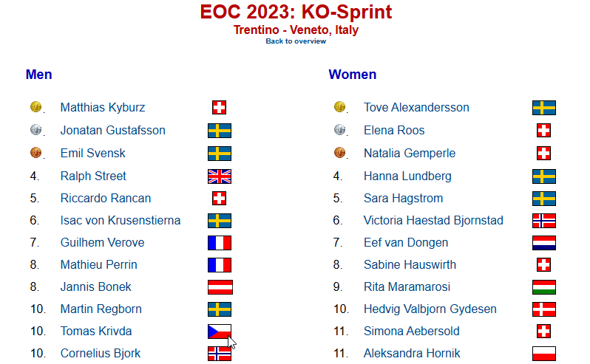The height and width of the screenshot is (364, 590).
Task: Click the Austrian flag next to Jannis Bonek
Action: 220,287
